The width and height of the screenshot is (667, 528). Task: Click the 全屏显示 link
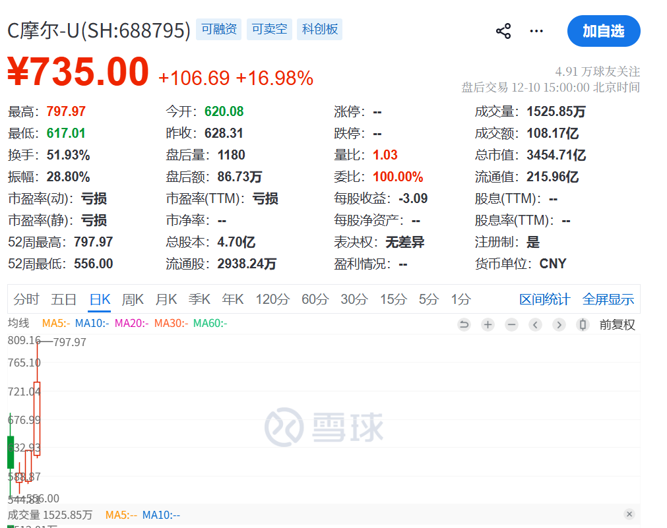(x=608, y=299)
